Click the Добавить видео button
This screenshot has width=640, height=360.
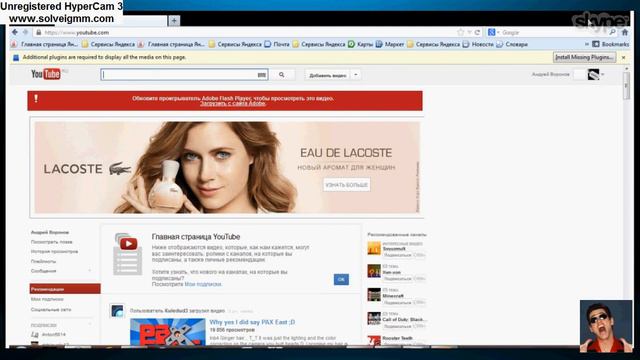coord(327,75)
